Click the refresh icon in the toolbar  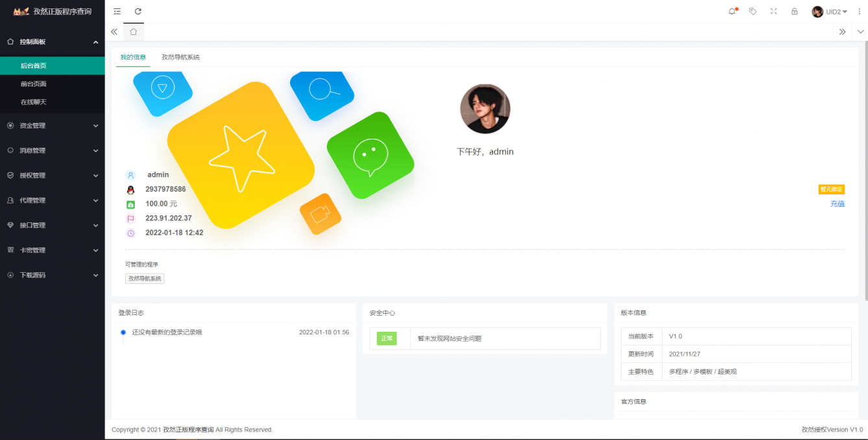[138, 11]
